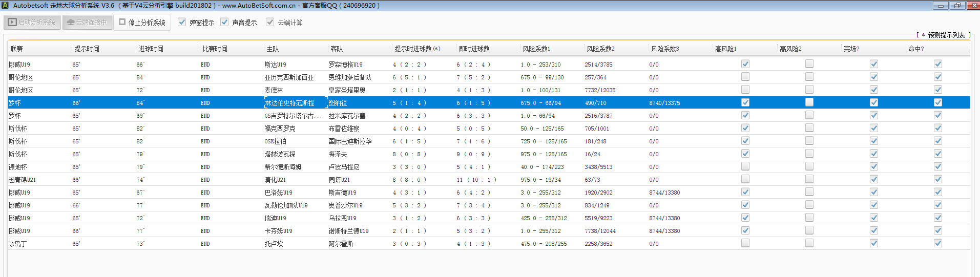Viewport: 980px width, 277px height.
Task: Check 高风险2 box for 林达伯史特范斯提 row
Action: pos(809,102)
